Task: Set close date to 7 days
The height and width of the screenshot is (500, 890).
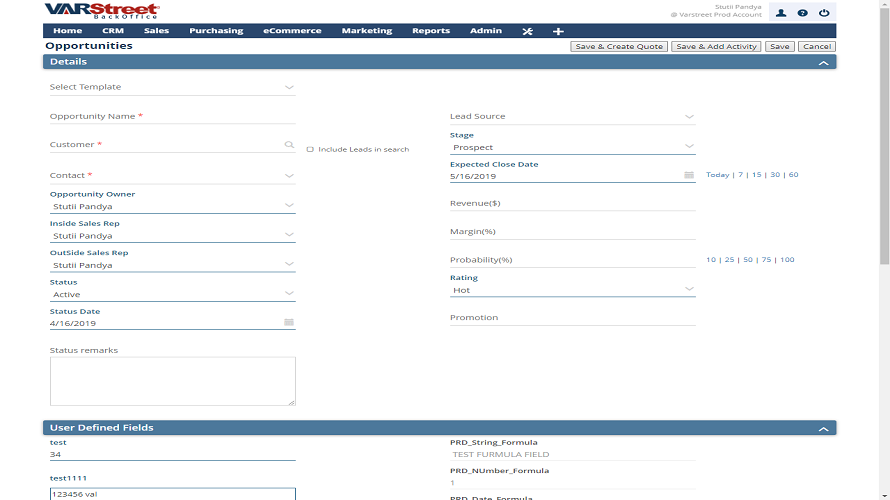Action: pyautogui.click(x=740, y=175)
